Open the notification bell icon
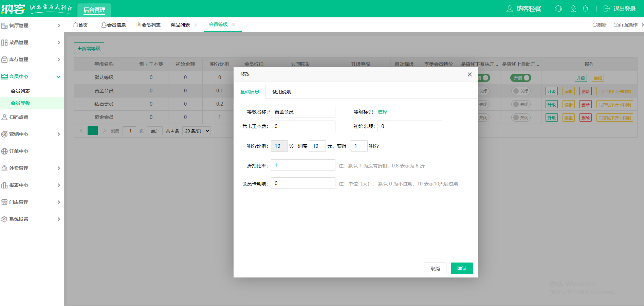644x306 pixels. 585,9
